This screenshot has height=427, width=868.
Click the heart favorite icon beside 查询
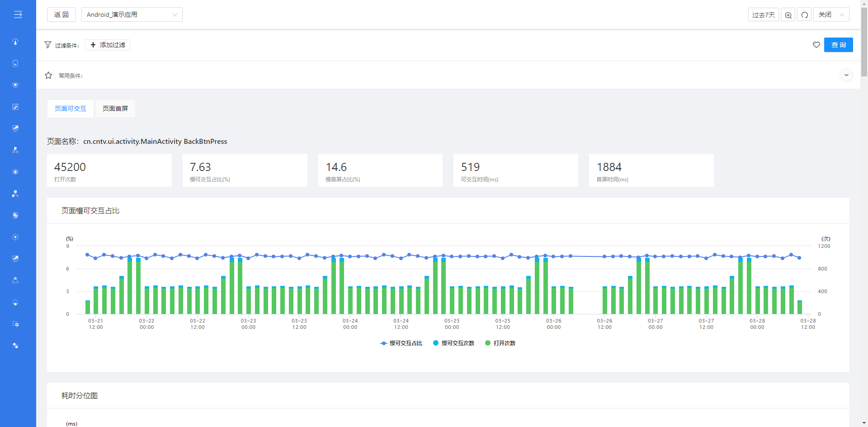click(816, 45)
